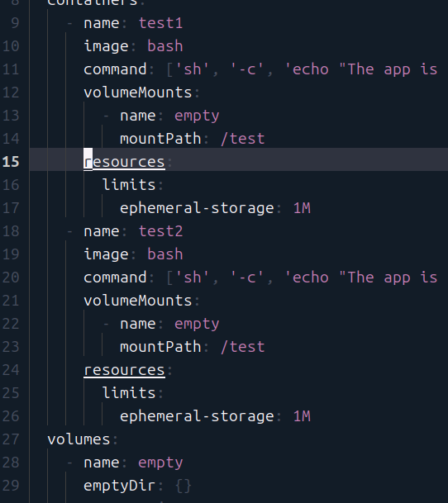The width and height of the screenshot is (448, 503).
Task: Click the '-c' string on line 20
Action: (x=247, y=278)
